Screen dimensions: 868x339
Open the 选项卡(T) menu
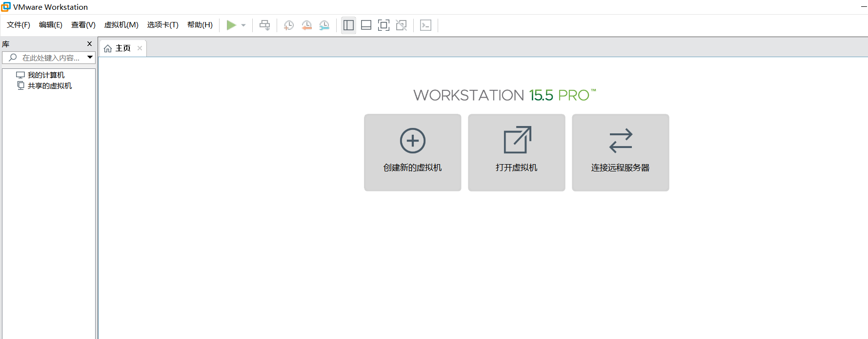pos(163,25)
